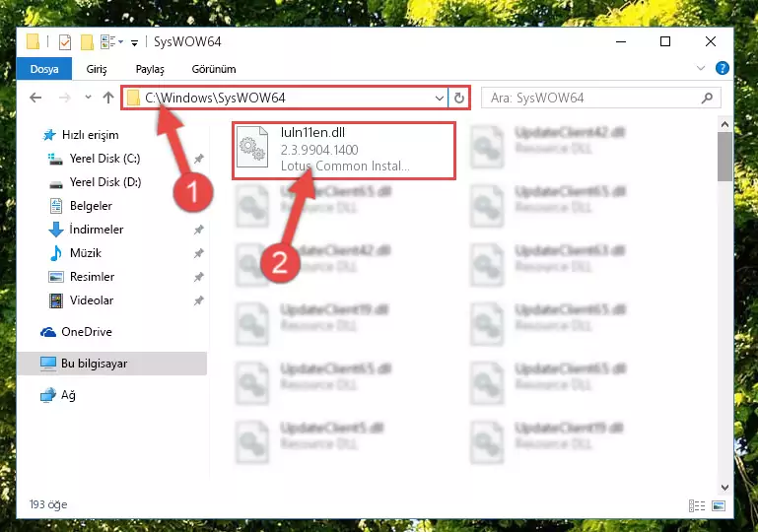Open the Help question mark icon
This screenshot has width=758, height=532.
(x=722, y=68)
